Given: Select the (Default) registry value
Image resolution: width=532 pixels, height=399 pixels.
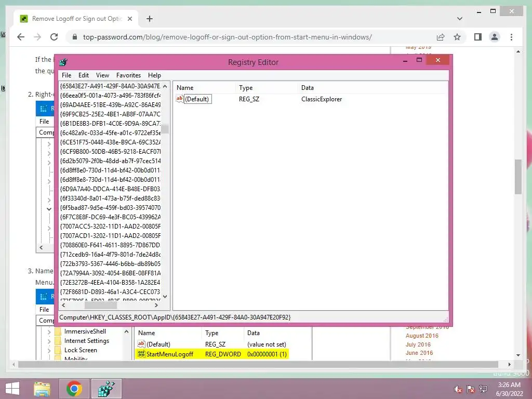Looking at the screenshot, I should (197, 99).
